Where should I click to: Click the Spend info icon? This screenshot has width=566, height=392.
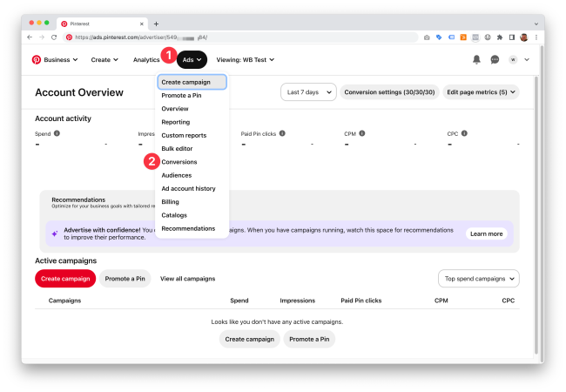(57, 133)
